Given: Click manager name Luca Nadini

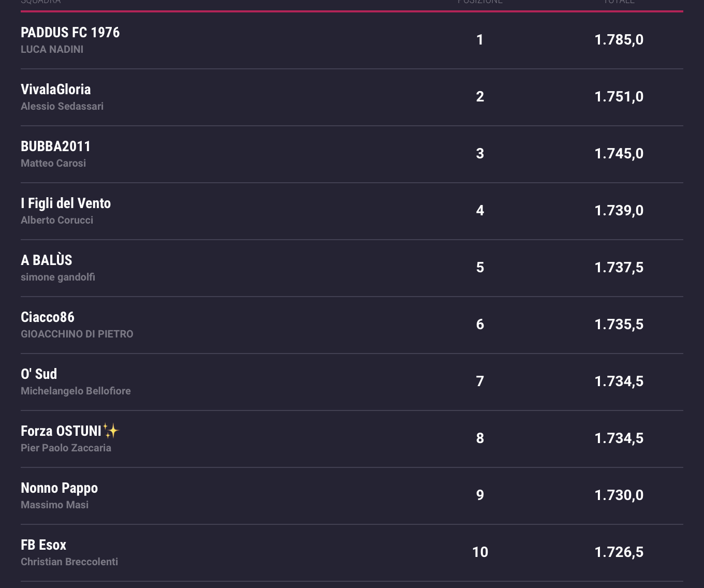Looking at the screenshot, I should click(52, 50).
